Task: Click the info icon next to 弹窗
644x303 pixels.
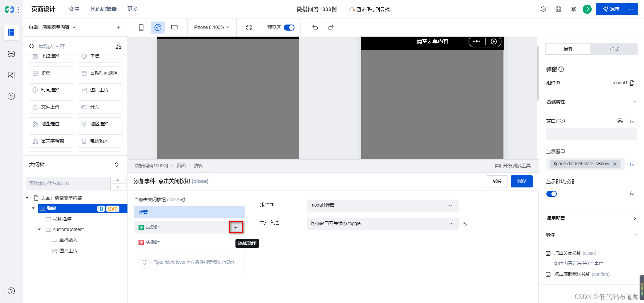Action: point(561,69)
